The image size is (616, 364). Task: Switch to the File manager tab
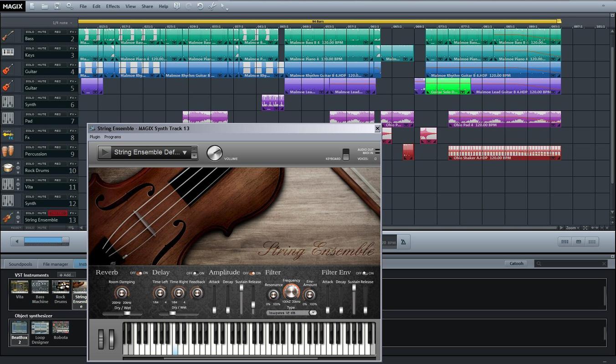tap(56, 264)
